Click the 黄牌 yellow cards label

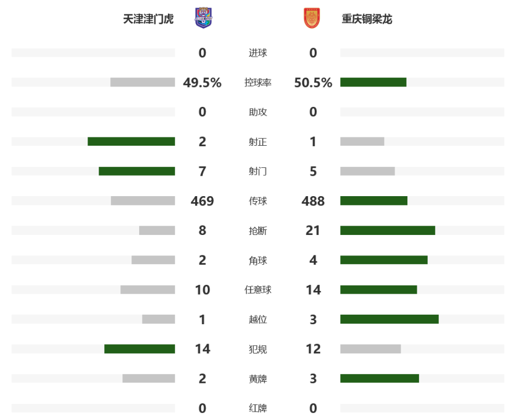pos(258,379)
